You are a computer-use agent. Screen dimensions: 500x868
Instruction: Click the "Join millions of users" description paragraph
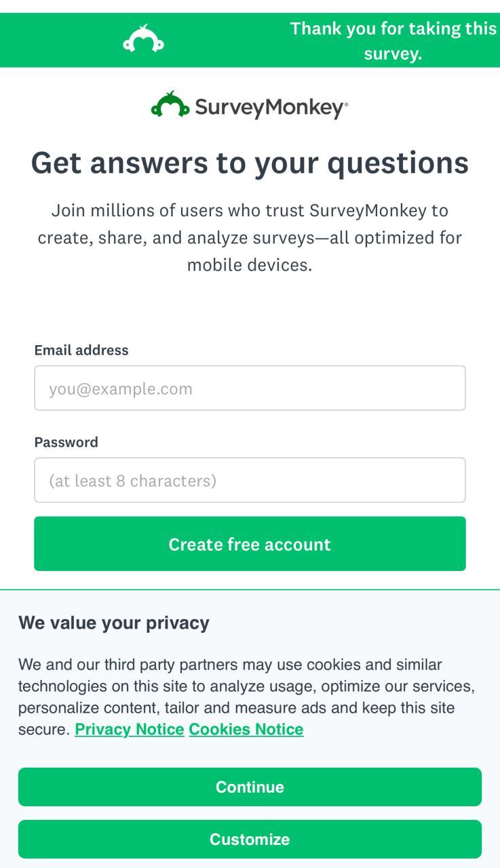tap(250, 237)
